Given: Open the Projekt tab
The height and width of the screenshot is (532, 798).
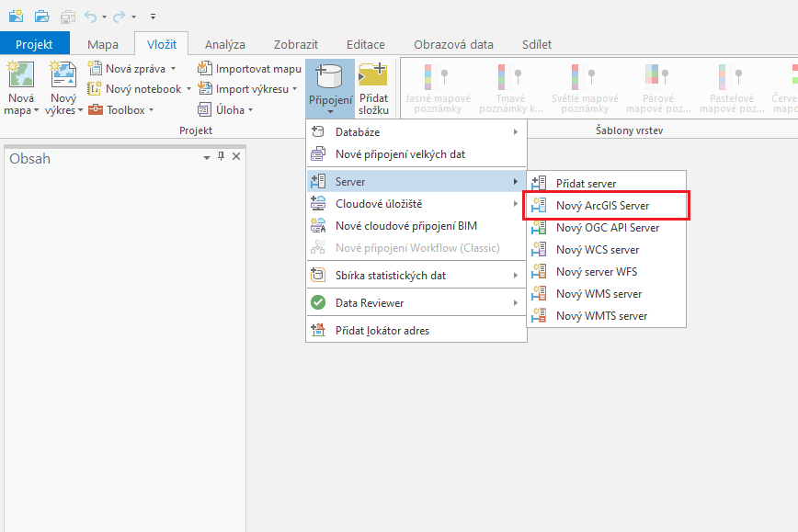Looking at the screenshot, I should click(34, 44).
